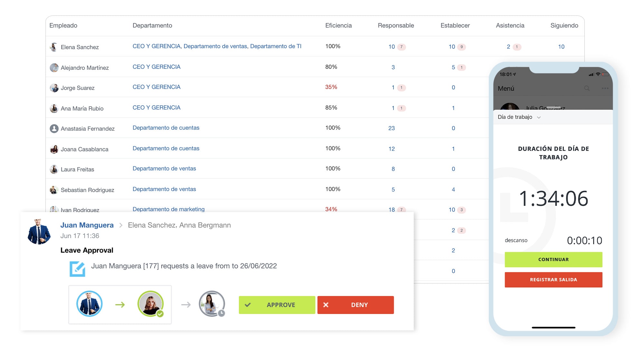The width and height of the screenshot is (644, 352).
Task: Click Sebastian's Establecer value 4
Action: (453, 190)
